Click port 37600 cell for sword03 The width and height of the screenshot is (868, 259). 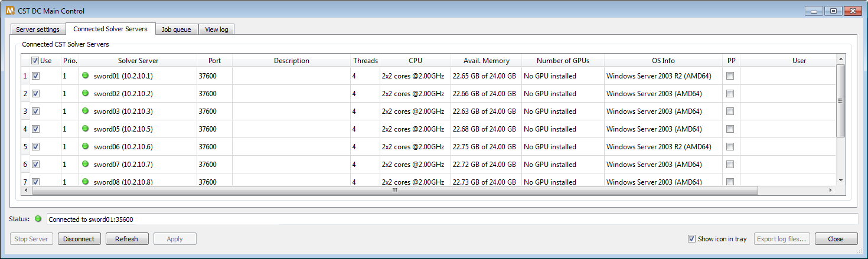(215, 111)
